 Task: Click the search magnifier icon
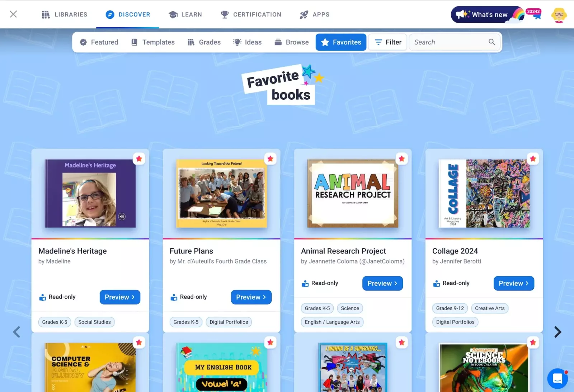(x=491, y=42)
